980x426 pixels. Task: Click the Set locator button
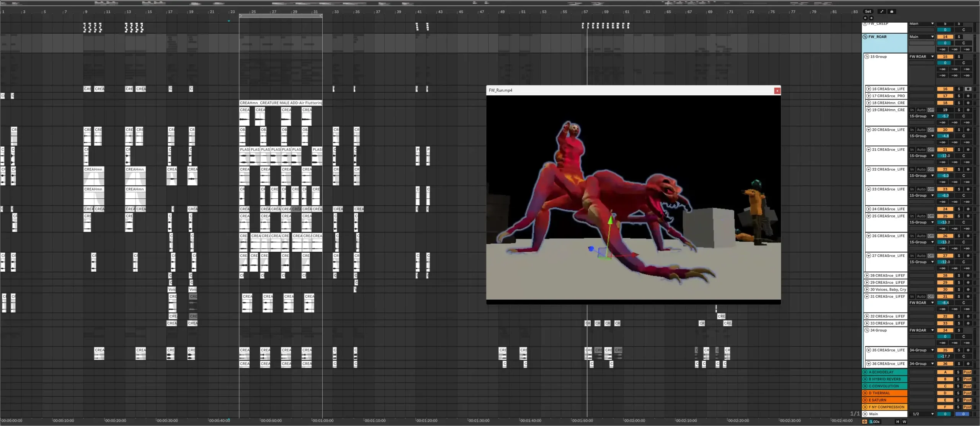click(868, 11)
